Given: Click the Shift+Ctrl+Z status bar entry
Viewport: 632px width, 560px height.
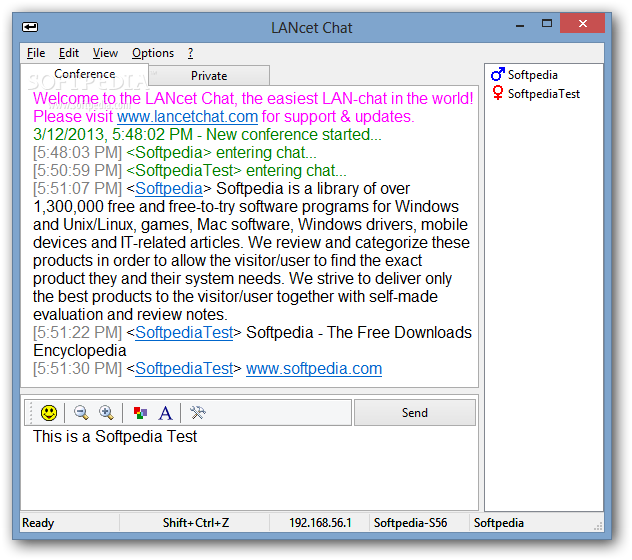Looking at the screenshot, I should (x=196, y=523).
